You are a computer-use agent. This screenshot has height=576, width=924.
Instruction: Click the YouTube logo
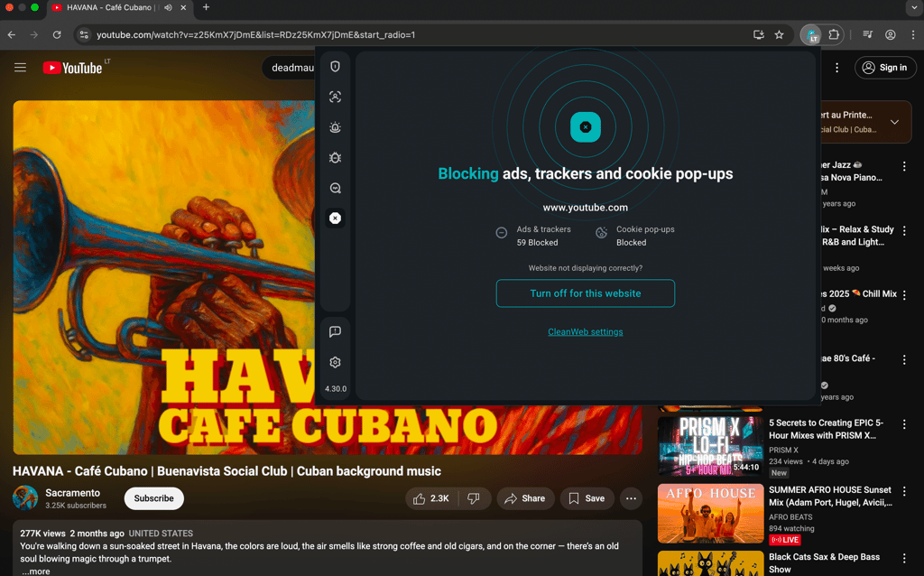[x=72, y=68]
